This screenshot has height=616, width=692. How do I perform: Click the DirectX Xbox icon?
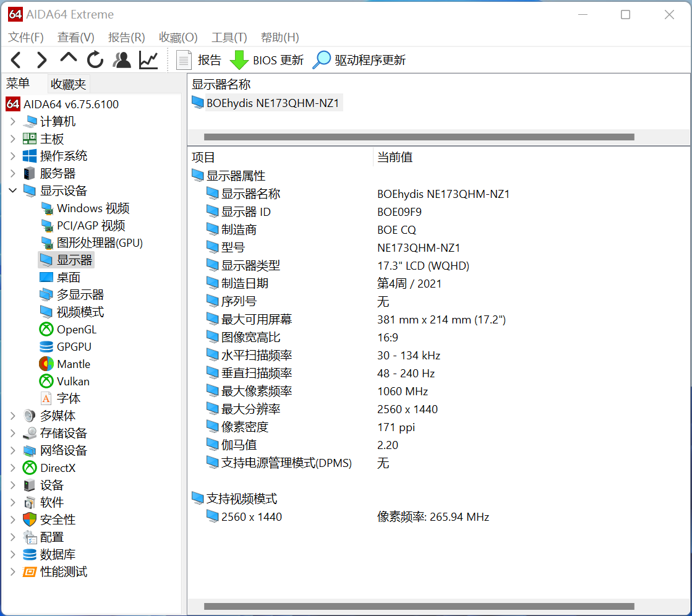pyautogui.click(x=30, y=468)
